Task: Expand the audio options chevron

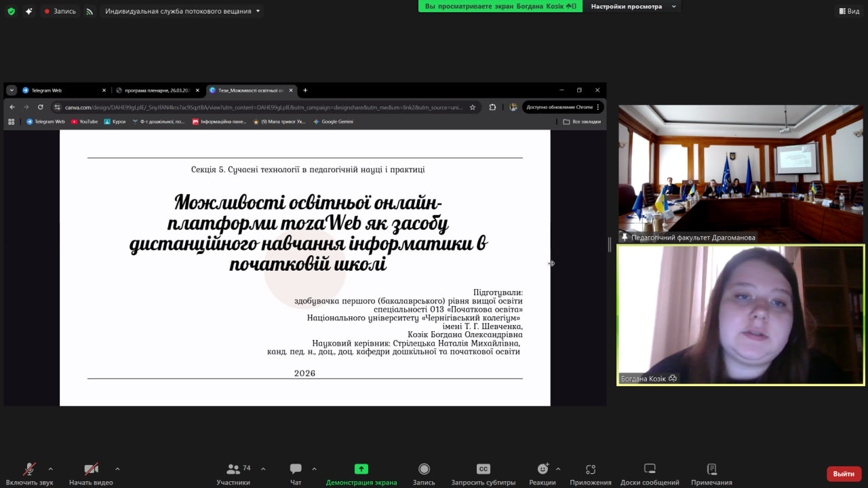Action: (51, 468)
